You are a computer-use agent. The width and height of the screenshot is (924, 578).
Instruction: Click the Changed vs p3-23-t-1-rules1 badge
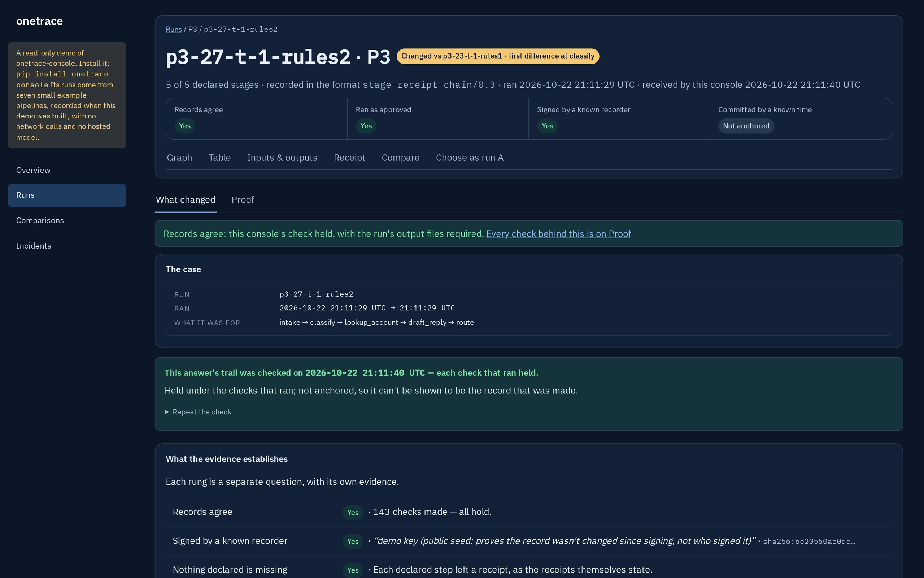click(x=497, y=56)
